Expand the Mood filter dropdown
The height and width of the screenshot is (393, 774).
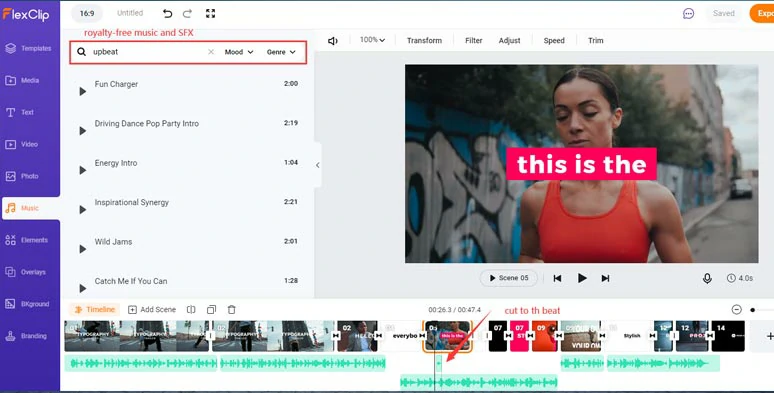click(239, 52)
